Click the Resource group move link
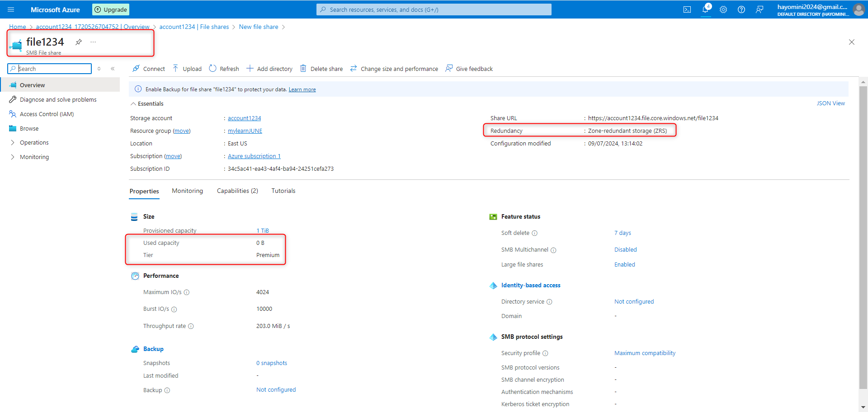Image resolution: width=868 pixels, height=412 pixels. pyautogui.click(x=182, y=131)
